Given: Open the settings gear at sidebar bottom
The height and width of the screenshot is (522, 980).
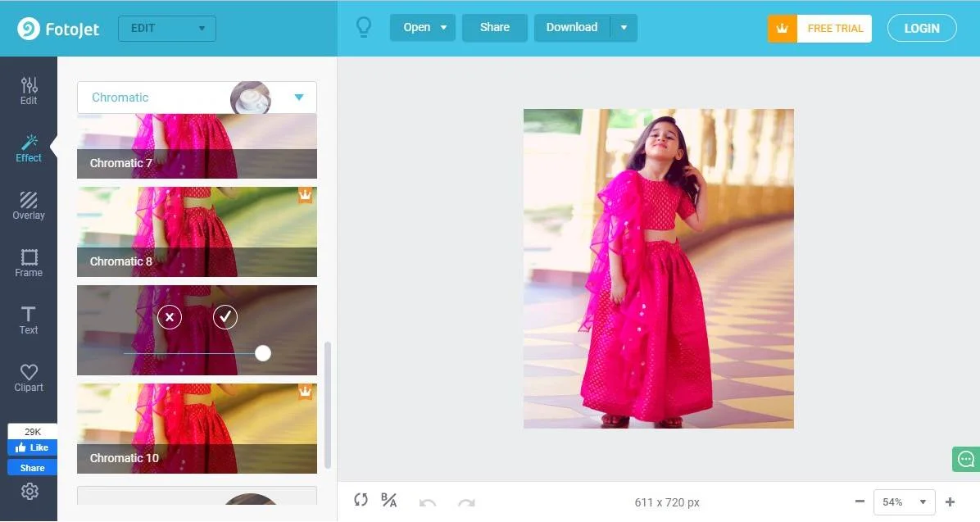Looking at the screenshot, I should (29, 491).
